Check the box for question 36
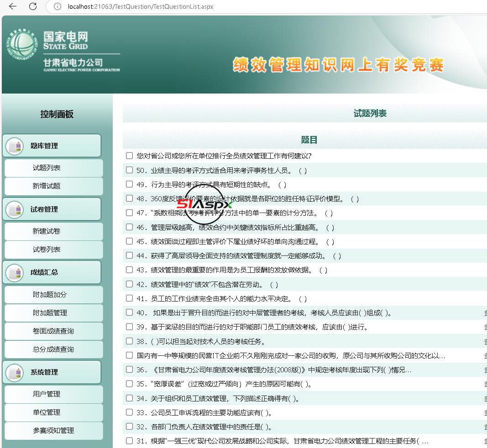The image size is (487, 448). [x=129, y=370]
